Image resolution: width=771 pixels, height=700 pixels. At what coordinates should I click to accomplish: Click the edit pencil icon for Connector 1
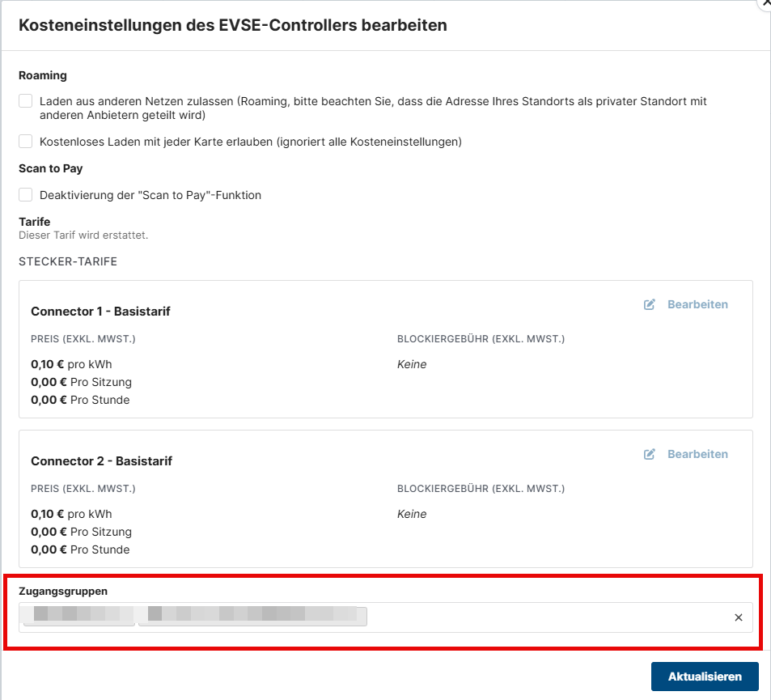pyautogui.click(x=649, y=304)
